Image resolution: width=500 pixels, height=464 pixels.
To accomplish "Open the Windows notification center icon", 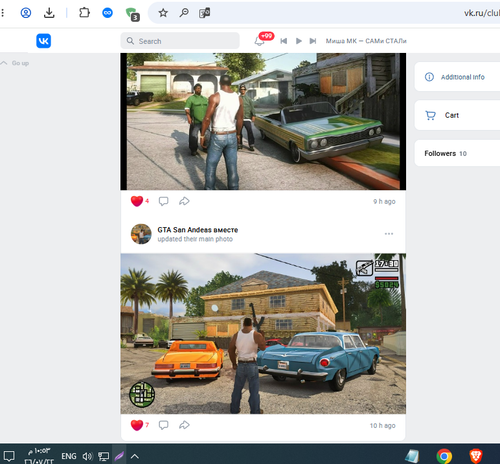I will click(9, 456).
